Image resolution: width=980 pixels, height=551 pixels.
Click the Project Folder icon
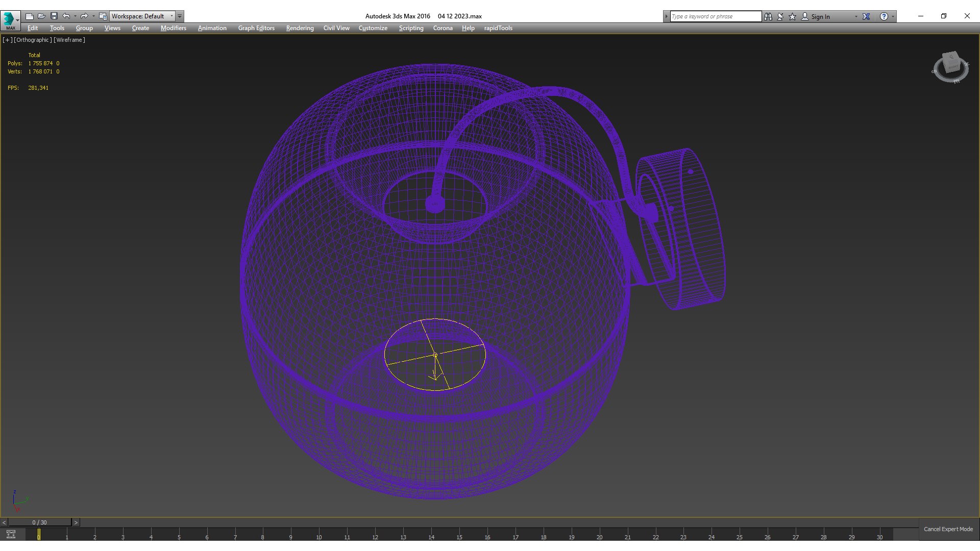(103, 16)
